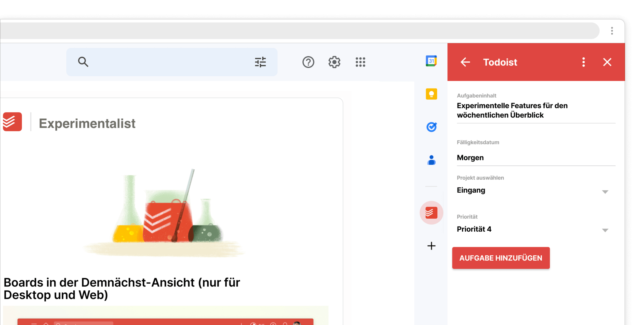The width and height of the screenshot is (644, 325).
Task: Click the AUFGABE HINZUFÜGEN button
Action: [x=501, y=258]
